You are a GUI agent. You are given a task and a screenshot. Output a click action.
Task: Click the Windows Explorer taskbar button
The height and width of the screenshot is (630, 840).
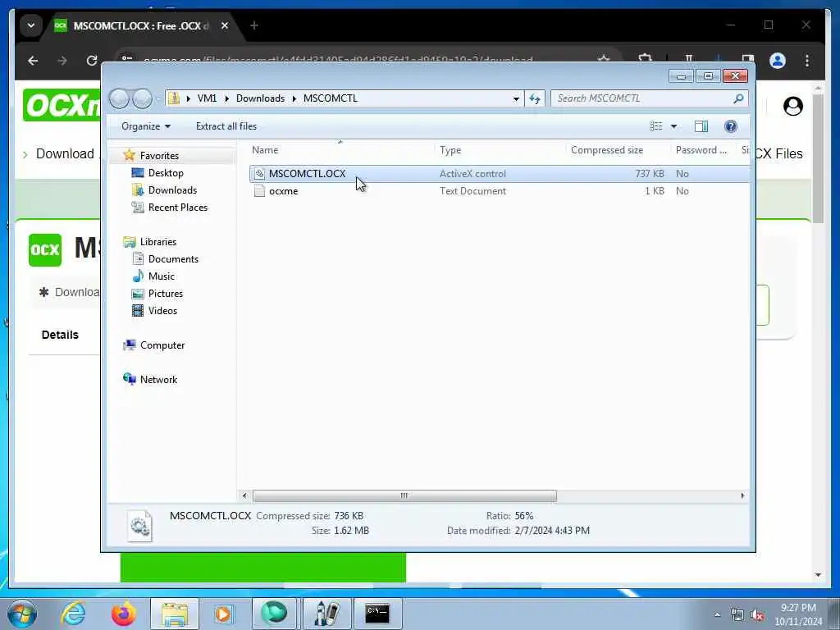175,614
